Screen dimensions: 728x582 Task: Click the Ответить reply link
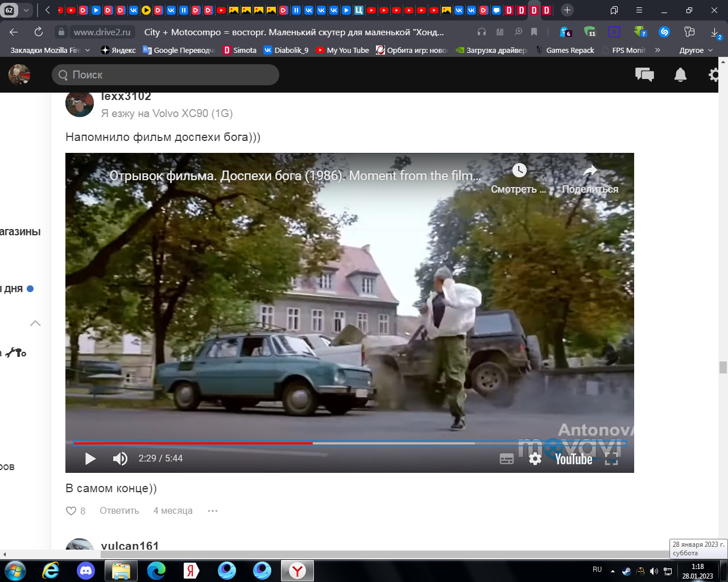point(119,511)
